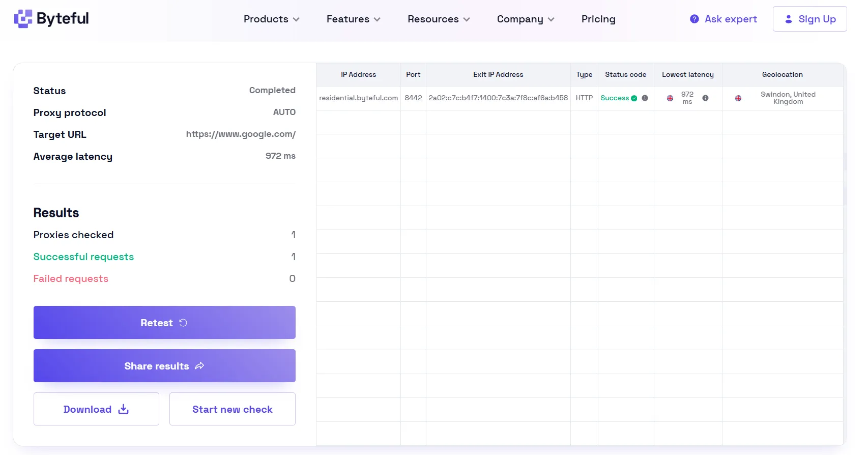Click the IP Address column header
This screenshot has height=455, width=868.
(x=358, y=74)
